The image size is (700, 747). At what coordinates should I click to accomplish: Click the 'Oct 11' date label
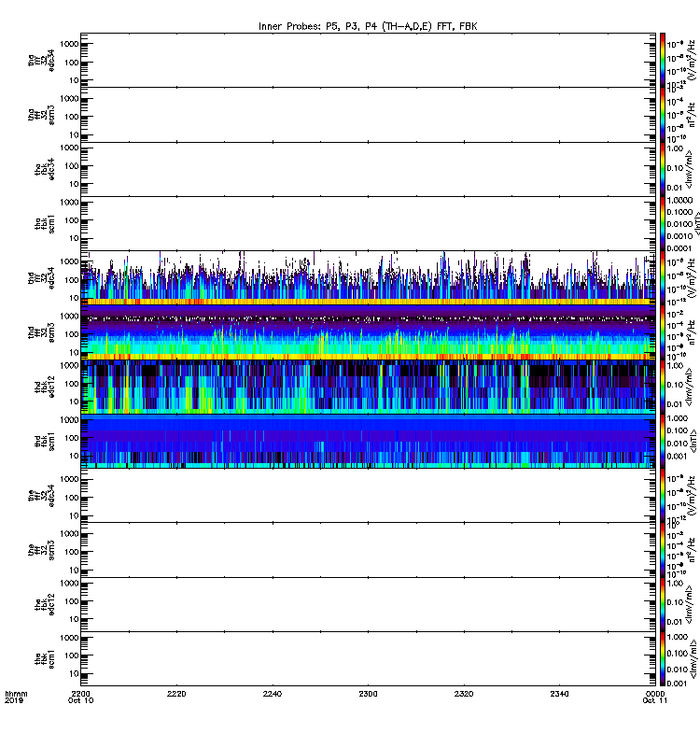655,700
